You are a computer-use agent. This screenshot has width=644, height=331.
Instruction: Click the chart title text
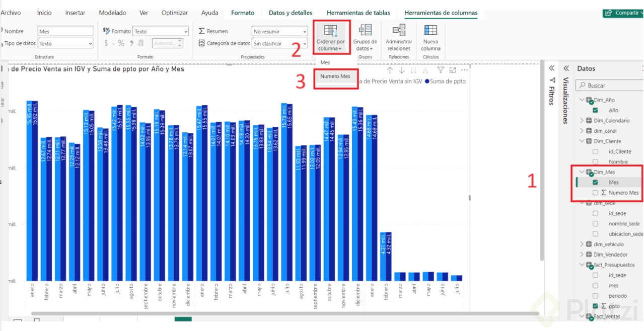pyautogui.click(x=96, y=69)
